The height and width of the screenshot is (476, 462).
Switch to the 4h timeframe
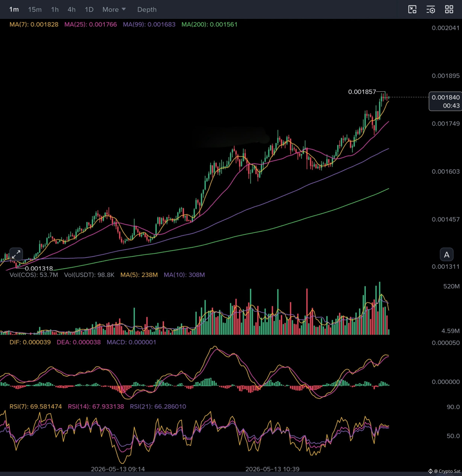click(71, 9)
